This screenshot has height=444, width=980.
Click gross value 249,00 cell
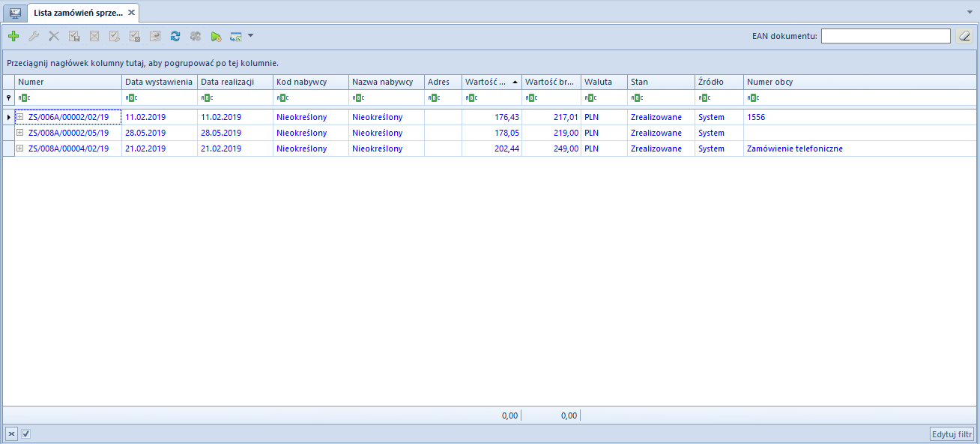(551, 148)
